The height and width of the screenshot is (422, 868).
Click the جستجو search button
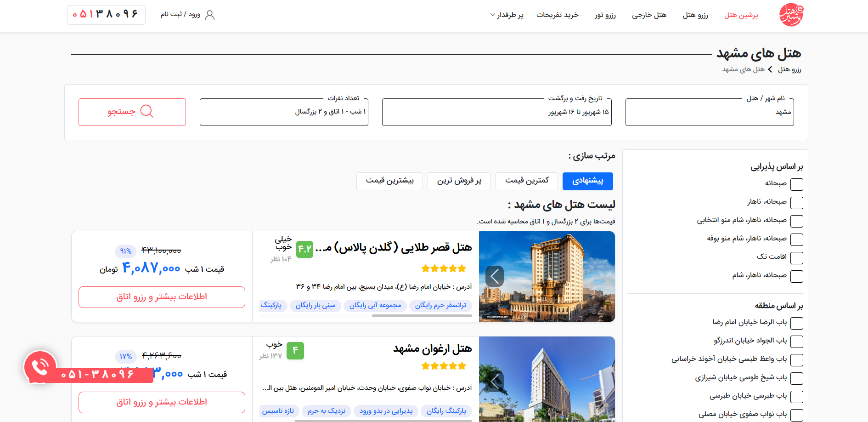pyautogui.click(x=132, y=112)
